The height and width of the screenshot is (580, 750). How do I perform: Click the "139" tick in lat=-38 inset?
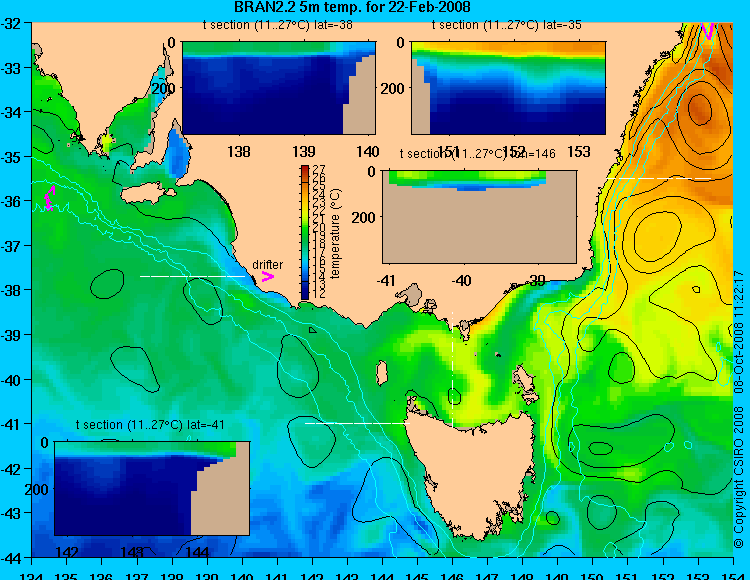(304, 152)
